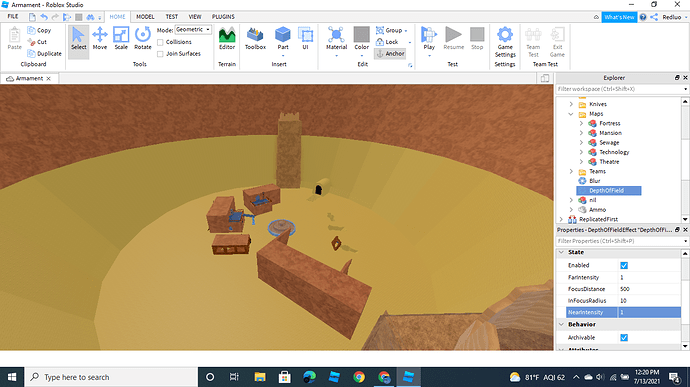The width and height of the screenshot is (690, 387).
Task: Click the What's New button
Action: click(x=619, y=17)
